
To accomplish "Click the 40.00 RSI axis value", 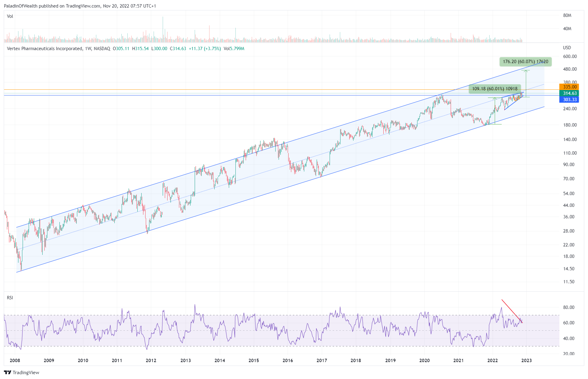I will click(569, 339).
